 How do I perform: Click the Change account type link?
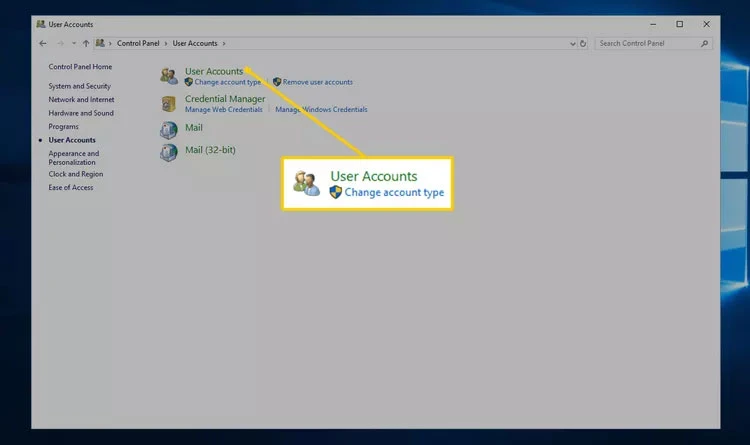click(x=227, y=82)
